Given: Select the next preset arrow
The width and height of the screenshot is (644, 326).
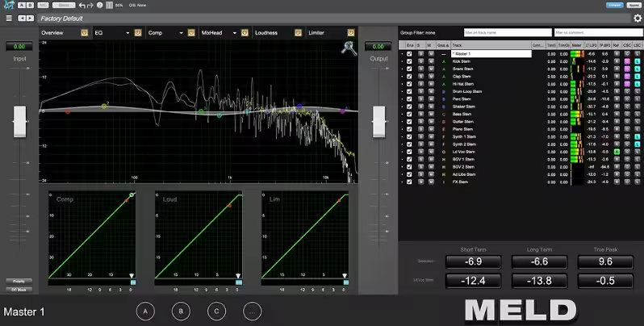Looking at the screenshot, I should (x=31, y=17).
